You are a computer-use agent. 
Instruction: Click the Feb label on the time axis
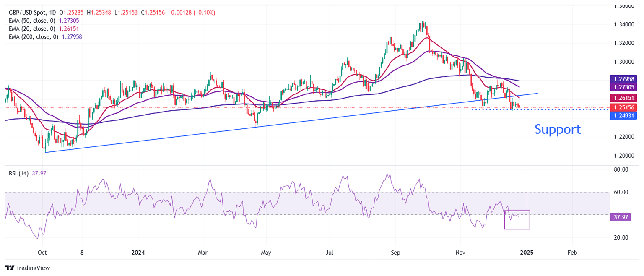tap(572, 253)
